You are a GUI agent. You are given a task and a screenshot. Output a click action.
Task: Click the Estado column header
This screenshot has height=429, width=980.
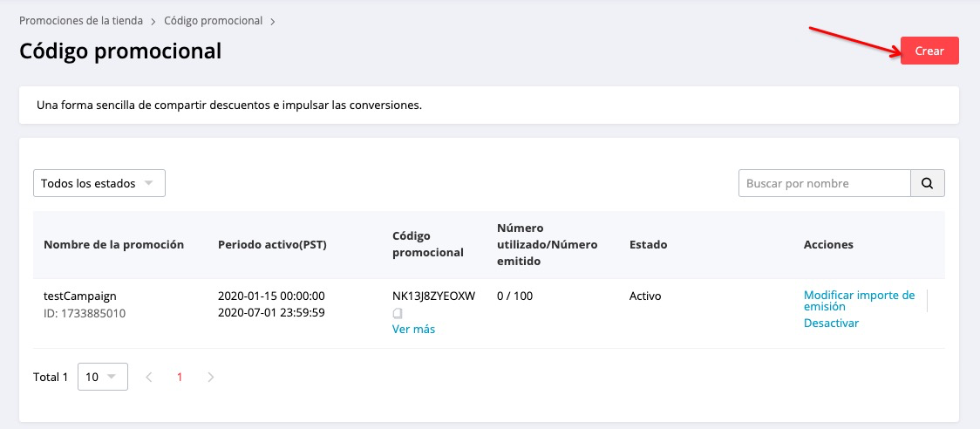click(648, 244)
